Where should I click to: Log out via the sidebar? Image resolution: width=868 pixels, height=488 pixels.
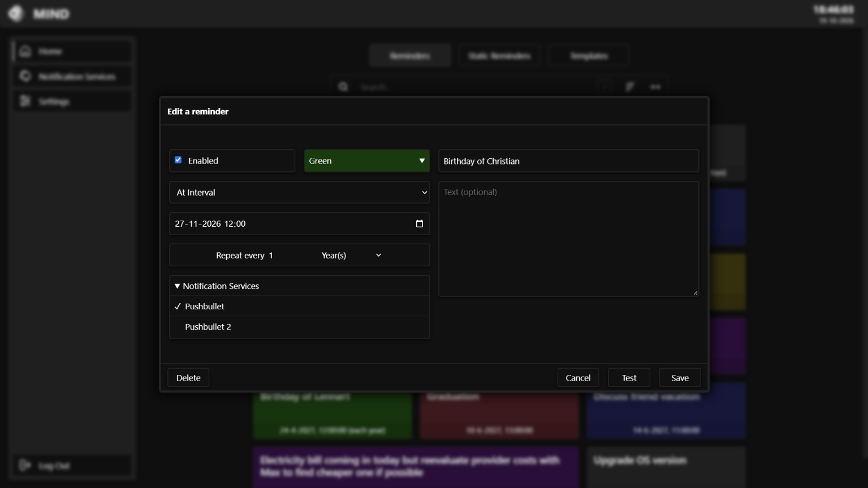click(x=72, y=465)
